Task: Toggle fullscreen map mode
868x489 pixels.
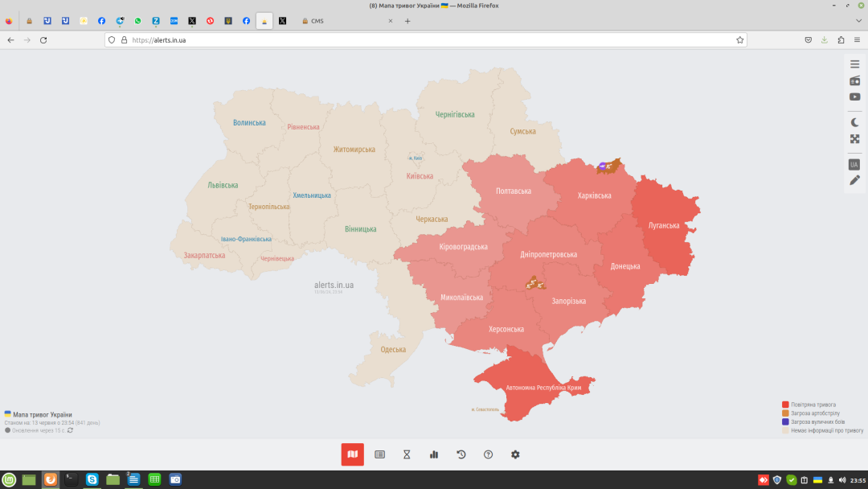Action: click(x=854, y=138)
